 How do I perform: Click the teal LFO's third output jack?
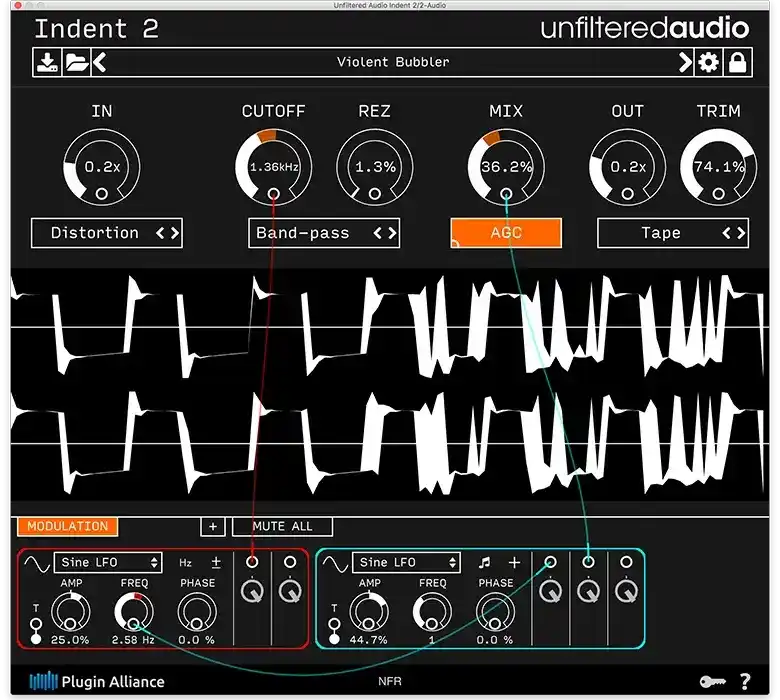tap(626, 562)
